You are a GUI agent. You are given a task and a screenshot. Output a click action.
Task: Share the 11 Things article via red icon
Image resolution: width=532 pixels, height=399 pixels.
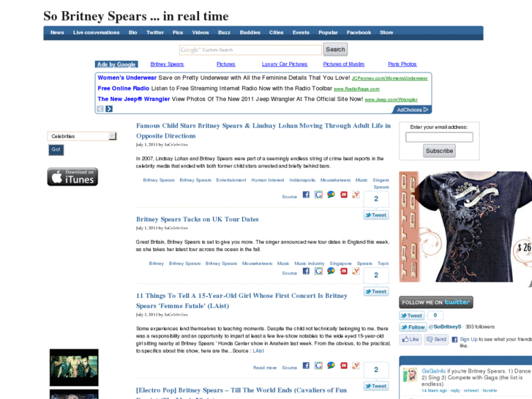click(344, 365)
